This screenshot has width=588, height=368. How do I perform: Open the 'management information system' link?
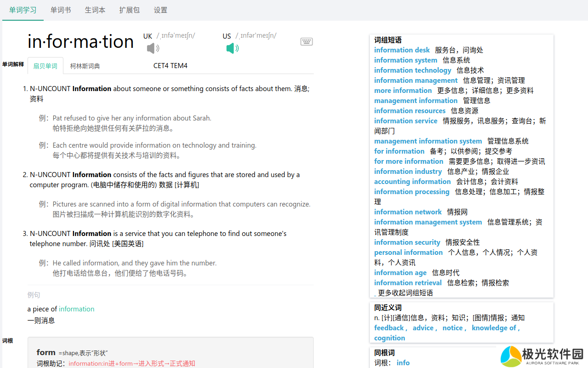coord(428,141)
